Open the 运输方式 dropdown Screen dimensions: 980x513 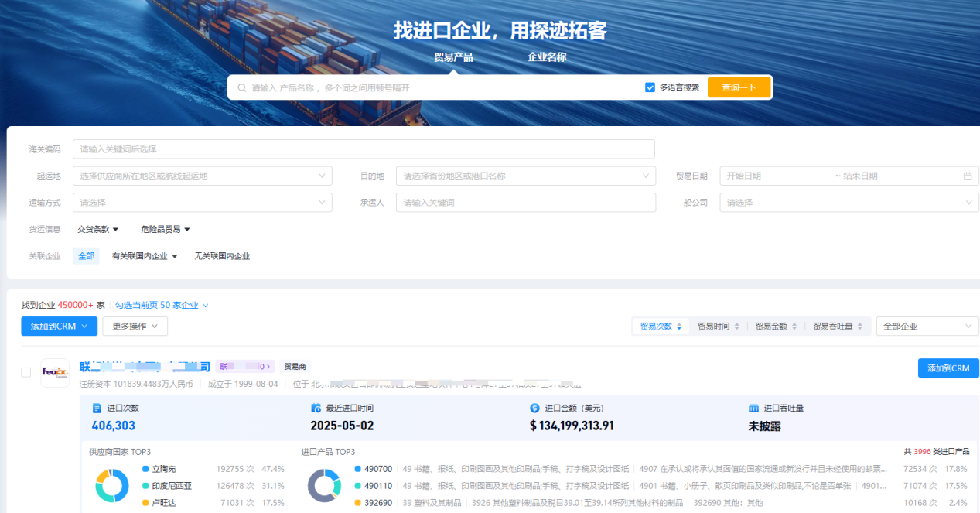[x=202, y=203]
